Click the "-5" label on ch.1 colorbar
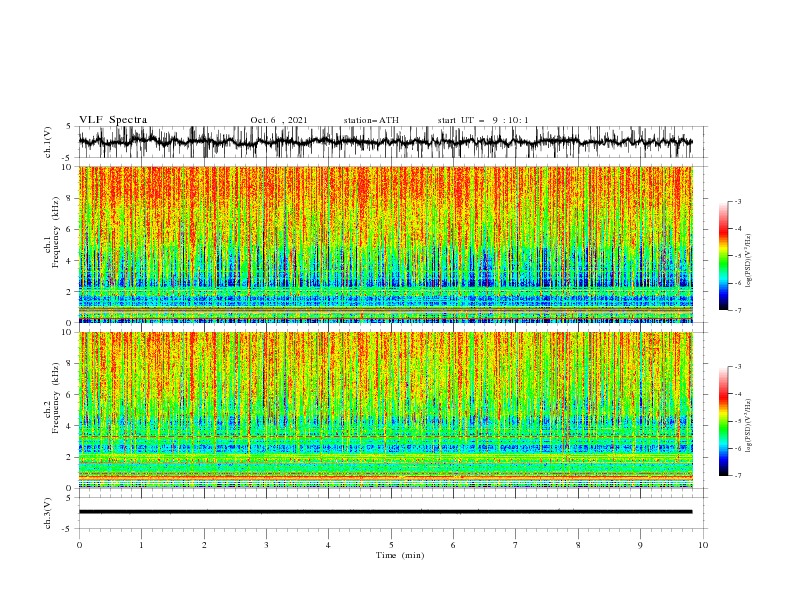This screenshot has width=792, height=612. (738, 256)
